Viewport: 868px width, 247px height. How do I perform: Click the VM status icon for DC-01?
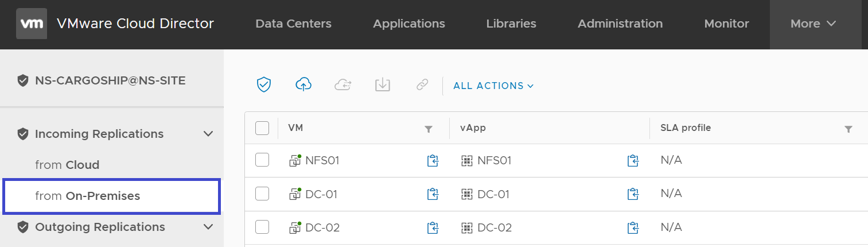[x=295, y=194]
